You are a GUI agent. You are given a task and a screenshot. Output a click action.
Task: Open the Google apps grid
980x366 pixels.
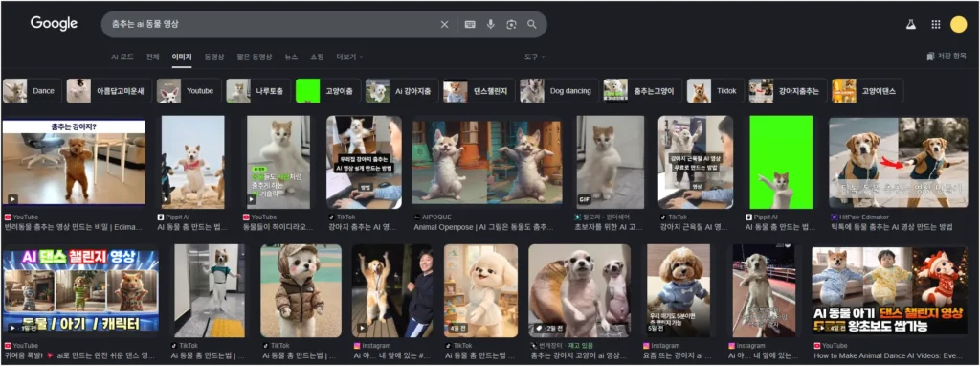[936, 24]
